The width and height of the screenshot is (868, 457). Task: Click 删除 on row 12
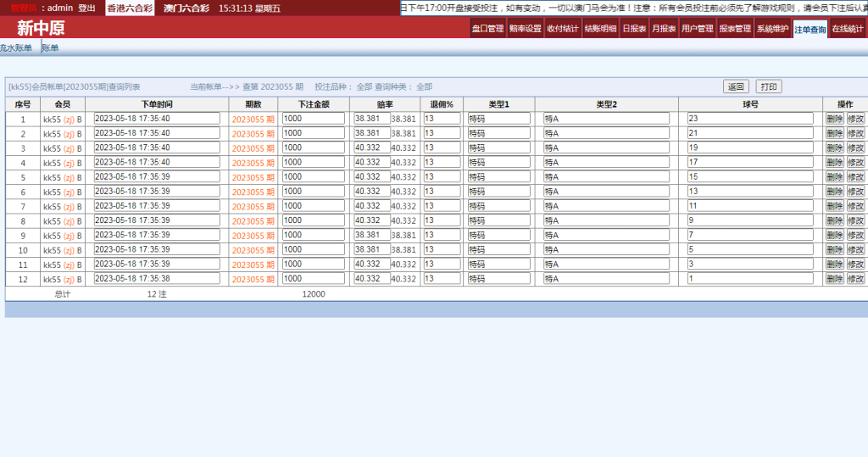(834, 279)
